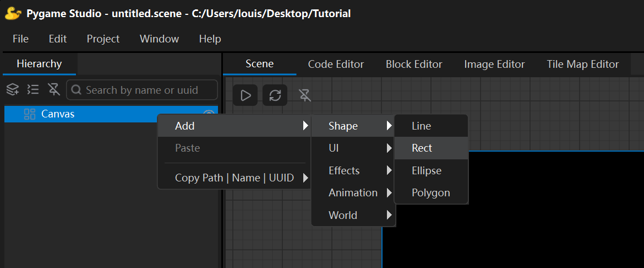Choose Paste in the context menu

tap(234, 148)
